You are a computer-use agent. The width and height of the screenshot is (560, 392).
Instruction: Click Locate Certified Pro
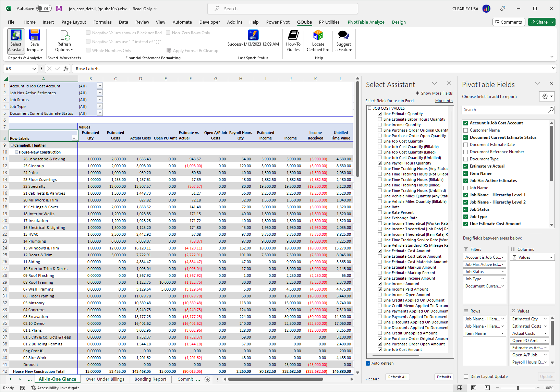click(x=318, y=40)
